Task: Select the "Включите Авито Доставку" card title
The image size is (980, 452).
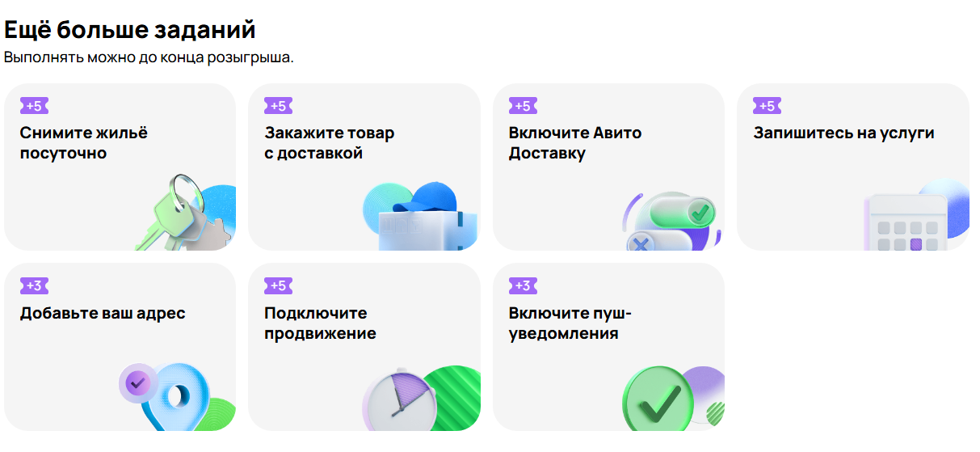Action: (x=575, y=143)
